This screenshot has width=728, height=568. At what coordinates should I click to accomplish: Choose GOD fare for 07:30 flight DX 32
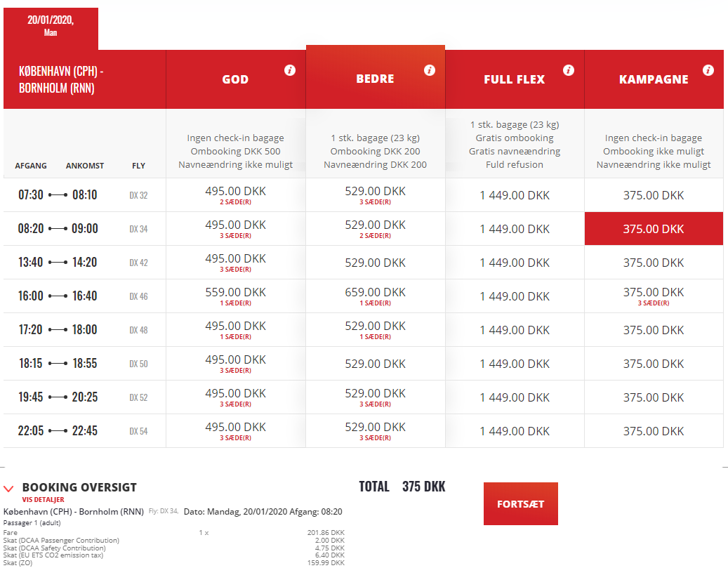click(235, 195)
